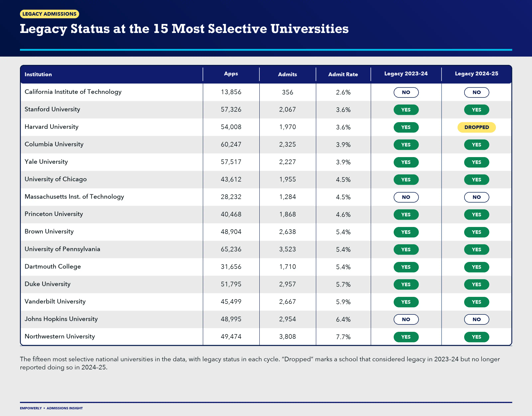The width and height of the screenshot is (532, 416).
Task: Click the DROPPED badge in Harvard row
Action: click(x=477, y=127)
